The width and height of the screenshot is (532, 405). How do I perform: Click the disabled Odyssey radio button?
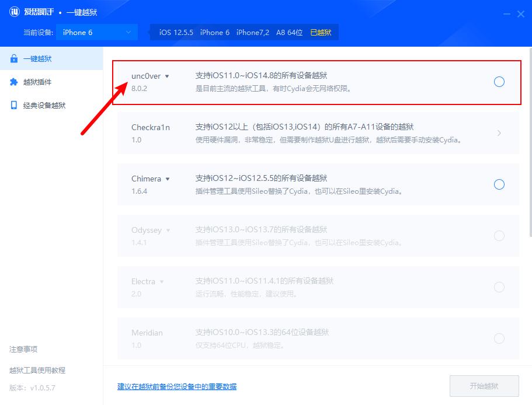coord(499,236)
